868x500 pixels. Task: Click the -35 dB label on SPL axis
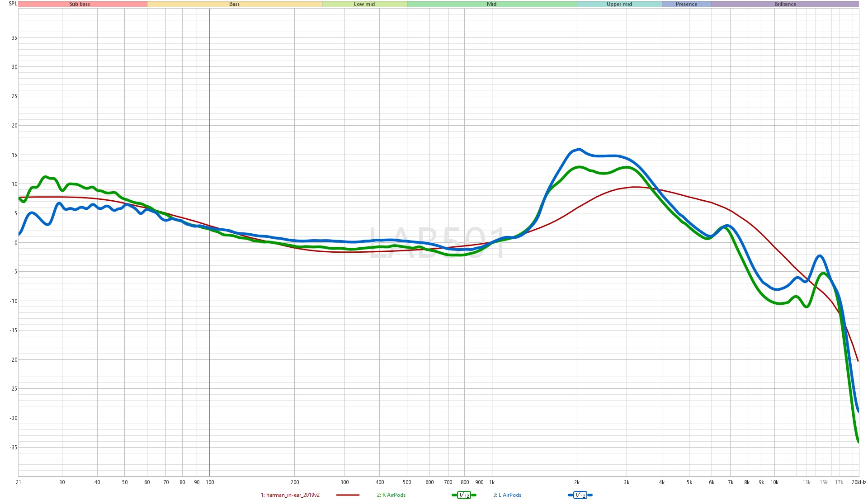(14, 448)
